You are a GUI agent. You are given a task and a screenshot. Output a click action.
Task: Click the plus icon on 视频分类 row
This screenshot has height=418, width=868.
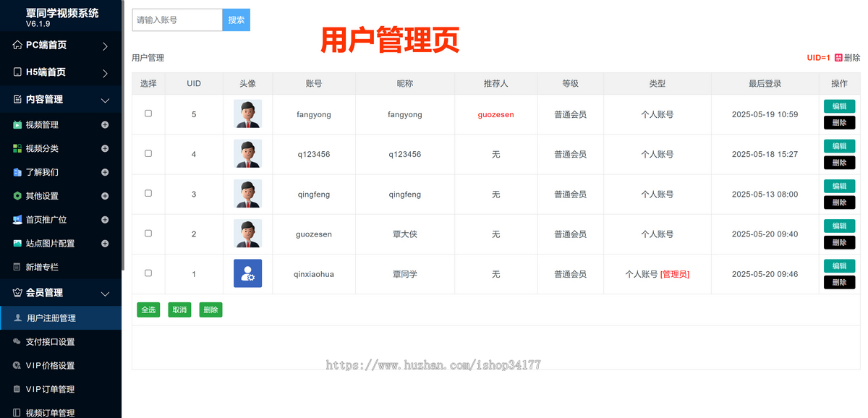105,148
